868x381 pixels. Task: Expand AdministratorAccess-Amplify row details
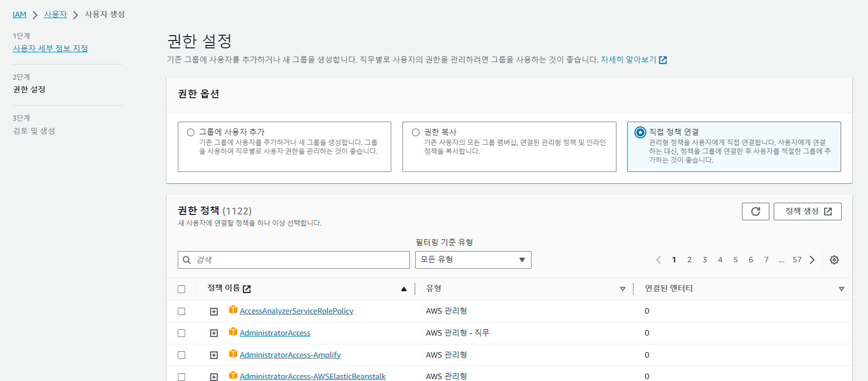click(x=214, y=355)
